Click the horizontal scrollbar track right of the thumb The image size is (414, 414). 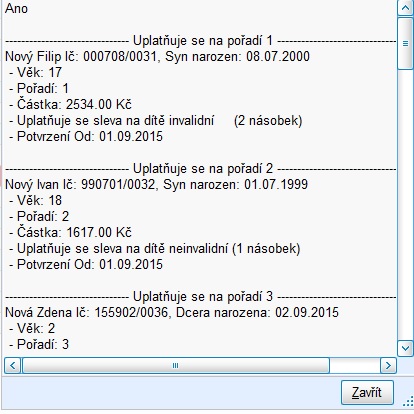355,366
